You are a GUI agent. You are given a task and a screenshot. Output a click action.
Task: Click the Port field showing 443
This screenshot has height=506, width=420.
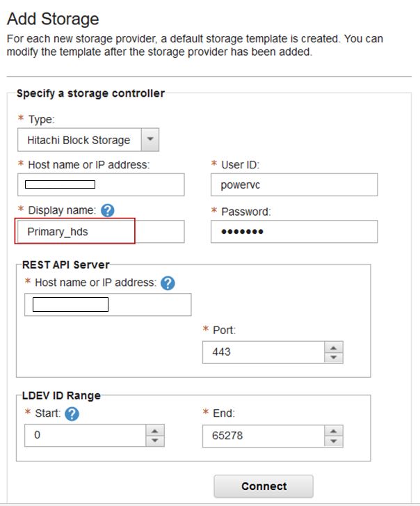tap(264, 352)
